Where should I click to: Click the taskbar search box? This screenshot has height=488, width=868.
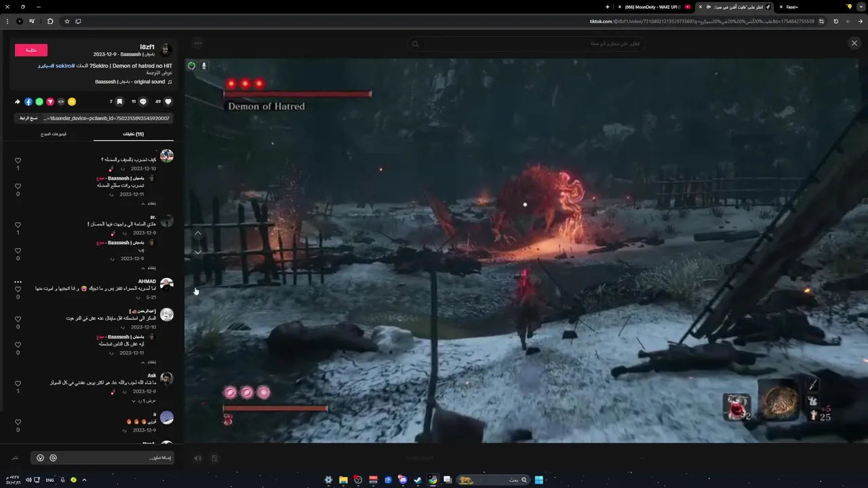(494, 480)
